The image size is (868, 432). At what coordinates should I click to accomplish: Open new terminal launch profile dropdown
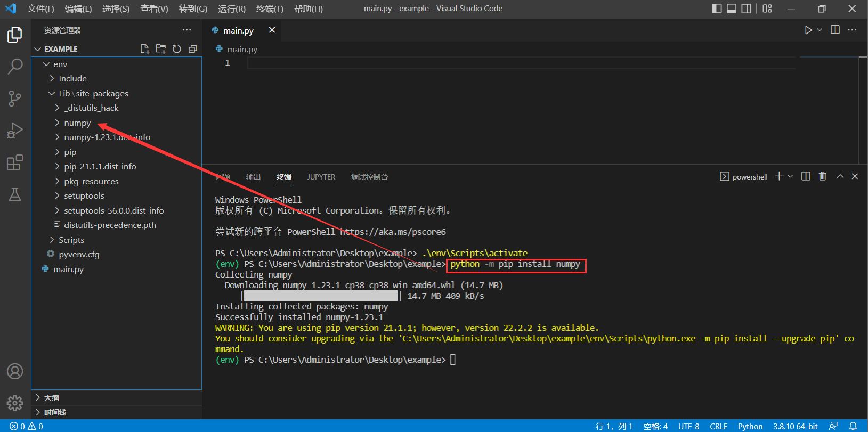790,176
